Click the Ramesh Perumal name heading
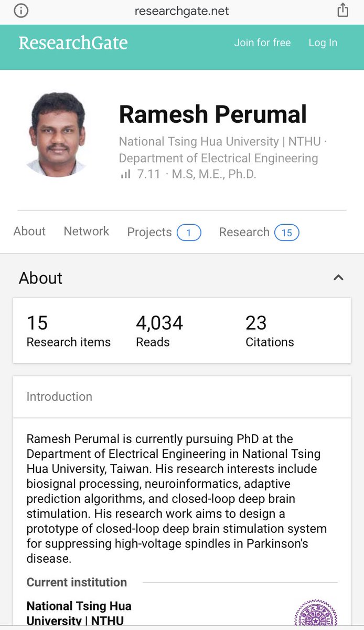This screenshot has height=630, width=364. tap(213, 114)
